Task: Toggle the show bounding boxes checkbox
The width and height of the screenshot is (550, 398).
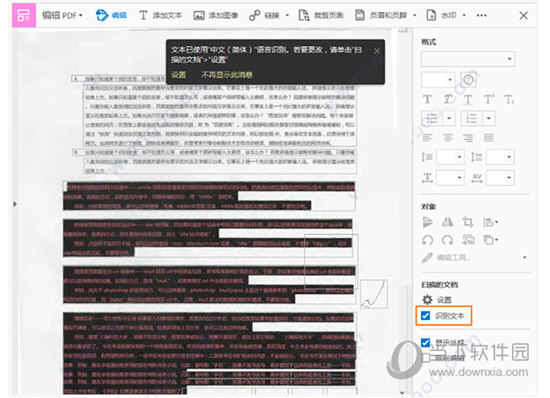Action: pyautogui.click(x=425, y=343)
